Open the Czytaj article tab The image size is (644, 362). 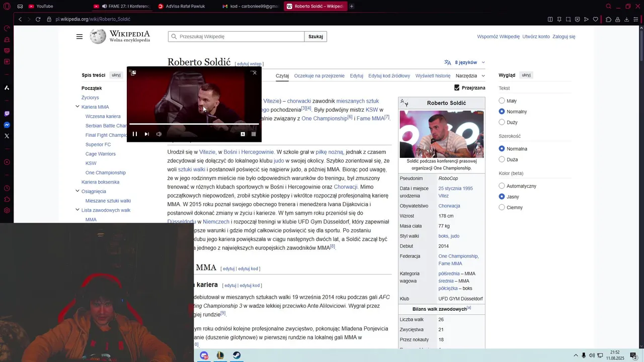coord(282,76)
